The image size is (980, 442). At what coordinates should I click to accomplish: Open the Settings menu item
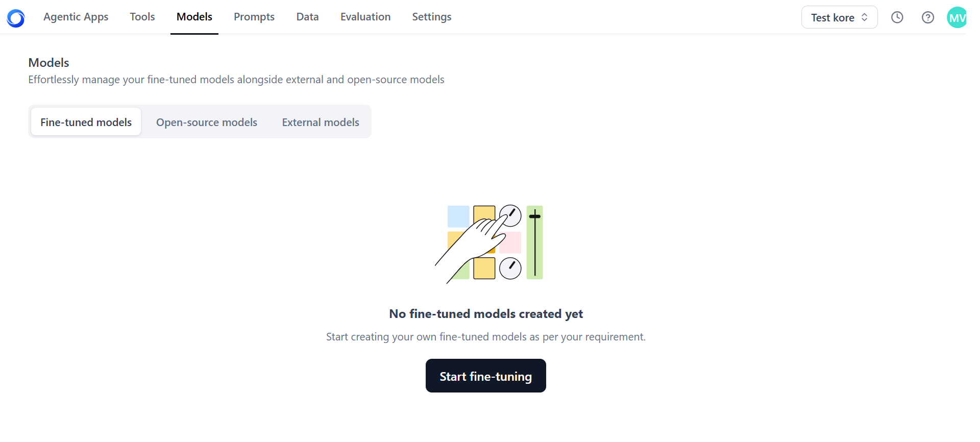[432, 17]
